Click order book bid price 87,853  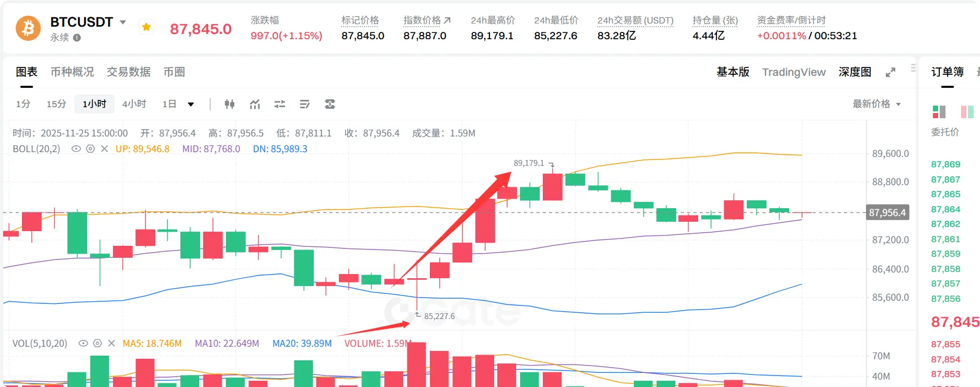(x=945, y=374)
